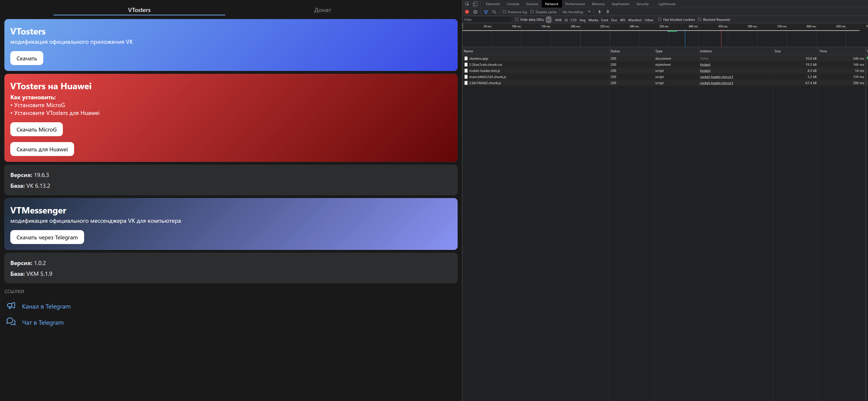Filter requests by JS type
Viewport: 868px width, 401px height.
click(x=566, y=20)
